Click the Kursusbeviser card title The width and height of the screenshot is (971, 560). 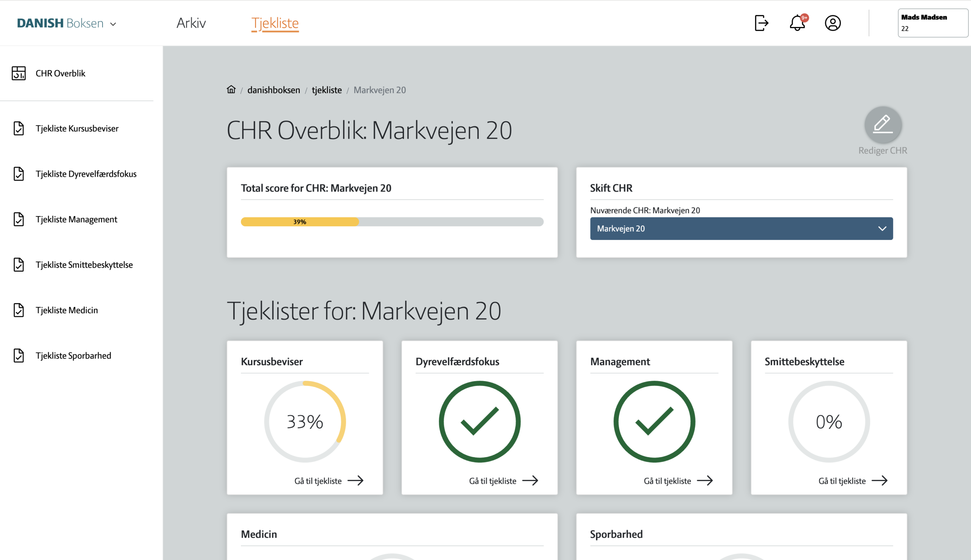click(272, 362)
